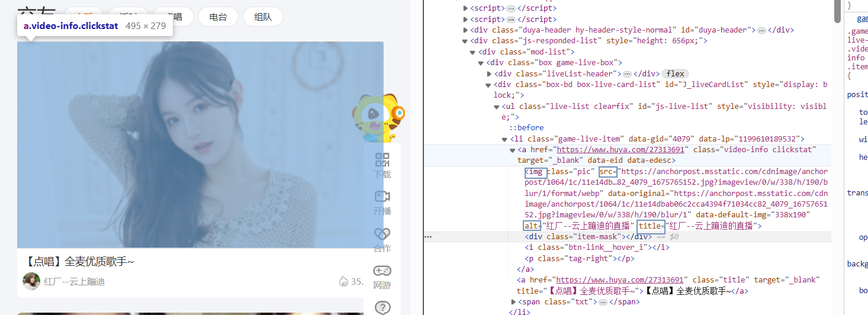Select the 网游 gamepad sidebar icon
This screenshot has width=868, height=315.
382,271
